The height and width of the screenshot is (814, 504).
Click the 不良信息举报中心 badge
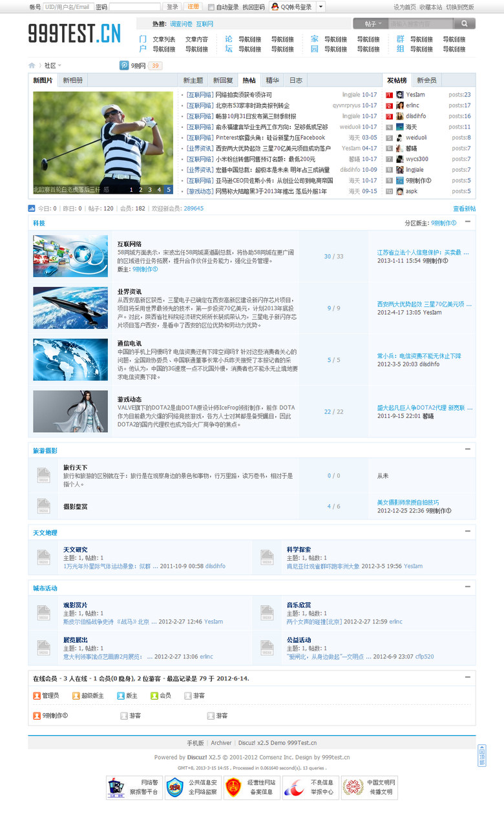(310, 787)
